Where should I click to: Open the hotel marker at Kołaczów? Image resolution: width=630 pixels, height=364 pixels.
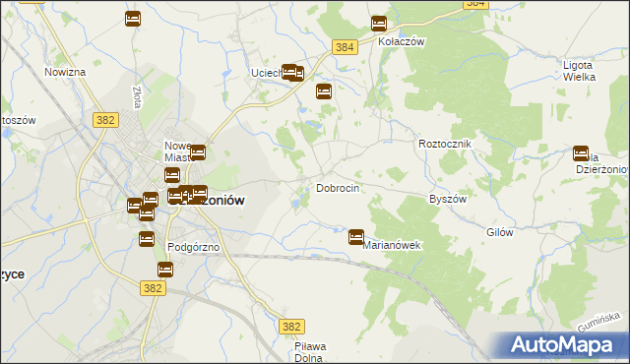379,24
